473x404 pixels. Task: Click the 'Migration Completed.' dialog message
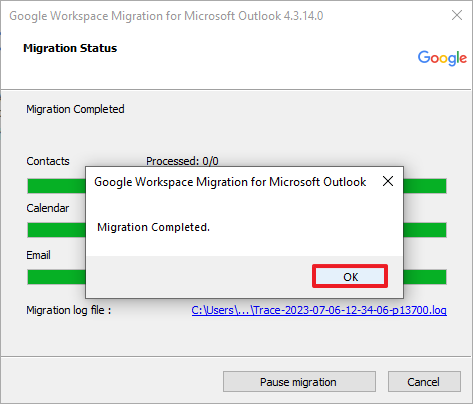coord(153,227)
